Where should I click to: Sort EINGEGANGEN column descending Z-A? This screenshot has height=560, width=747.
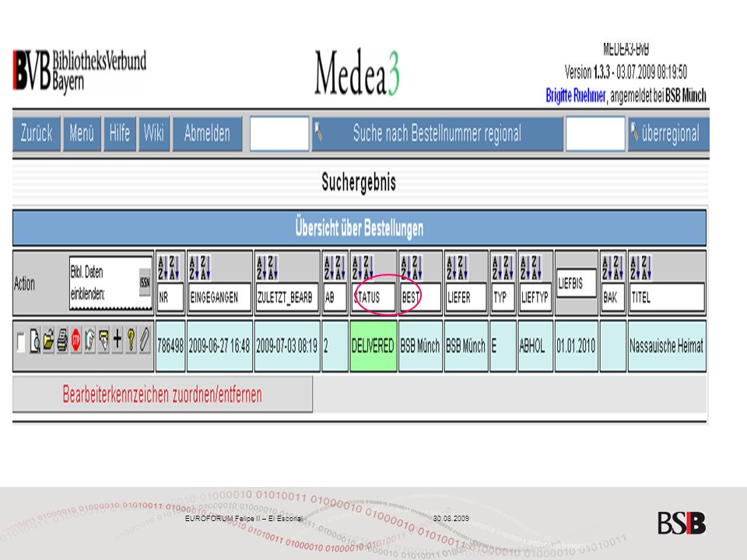205,268
